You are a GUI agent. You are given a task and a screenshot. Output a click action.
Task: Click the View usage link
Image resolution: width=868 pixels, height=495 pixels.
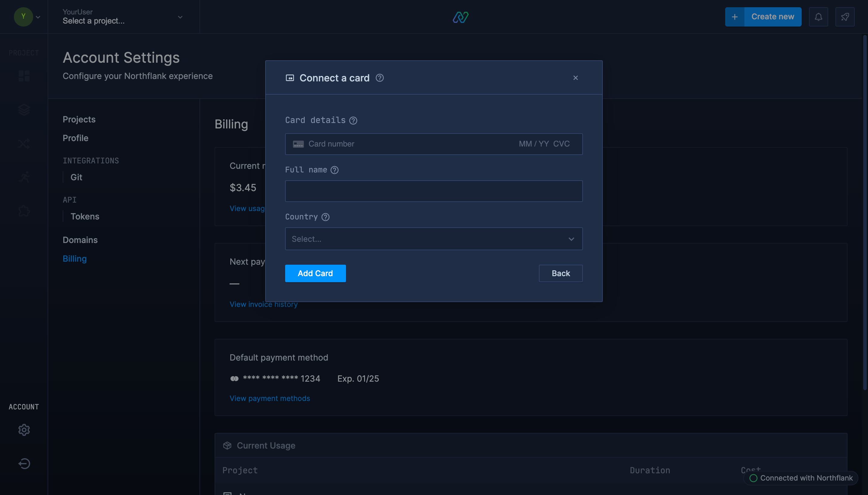[x=247, y=208]
